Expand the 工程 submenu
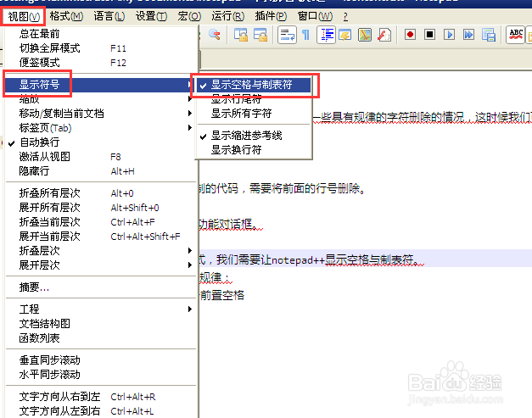 pyautogui.click(x=101, y=309)
